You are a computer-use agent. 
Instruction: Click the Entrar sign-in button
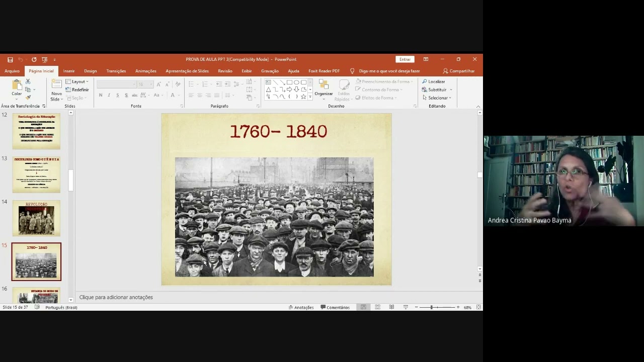point(405,59)
